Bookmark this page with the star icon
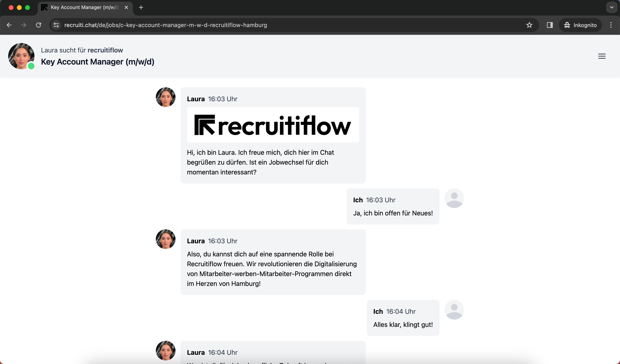The image size is (620, 364). [529, 25]
